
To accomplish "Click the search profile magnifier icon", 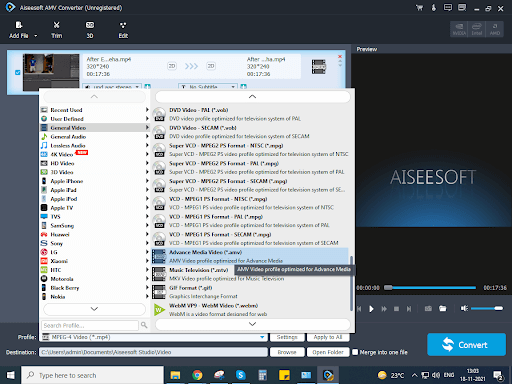I will (x=144, y=325).
